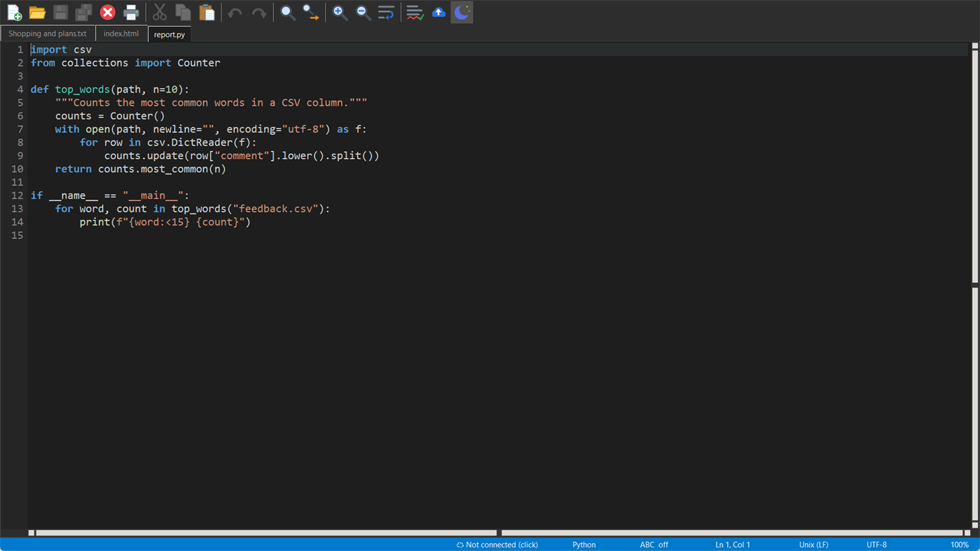Click the word "Counter" on line 2
The width and height of the screenshot is (980, 551).
tap(199, 63)
